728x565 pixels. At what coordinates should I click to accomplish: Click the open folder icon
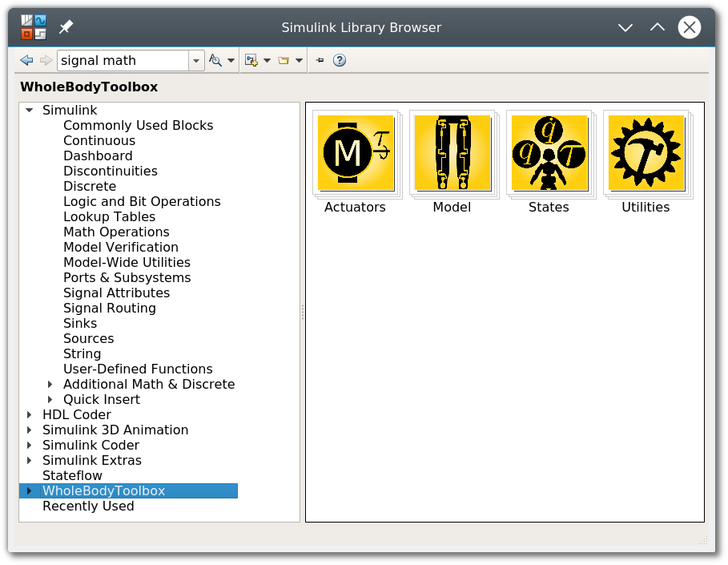pos(284,60)
